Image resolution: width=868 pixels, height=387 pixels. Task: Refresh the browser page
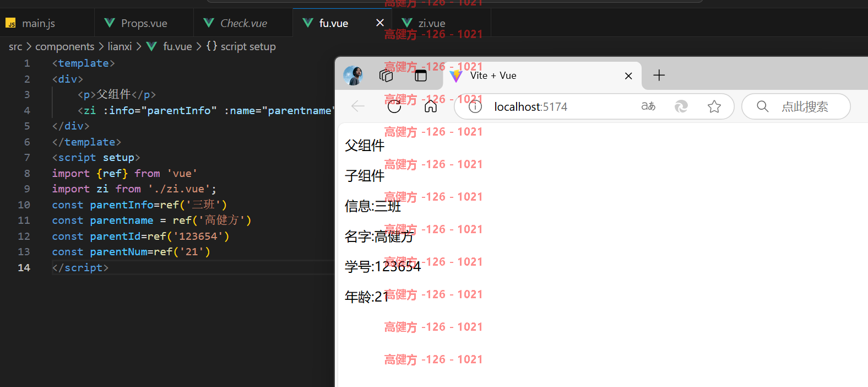tap(394, 106)
